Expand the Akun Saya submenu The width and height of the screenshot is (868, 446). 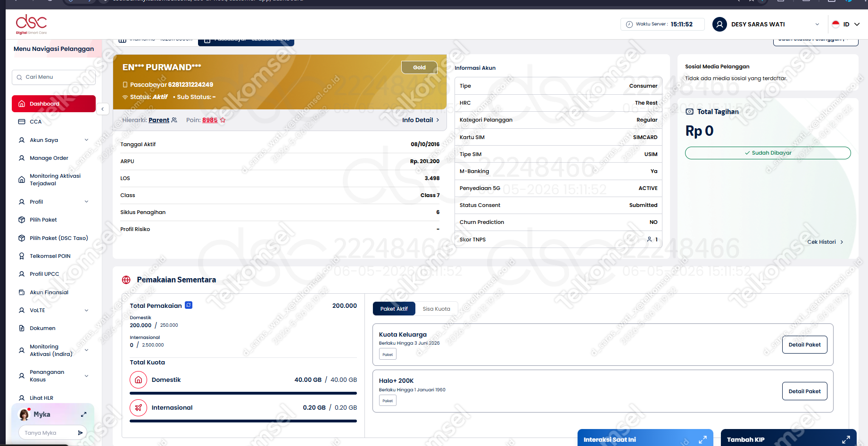87,140
